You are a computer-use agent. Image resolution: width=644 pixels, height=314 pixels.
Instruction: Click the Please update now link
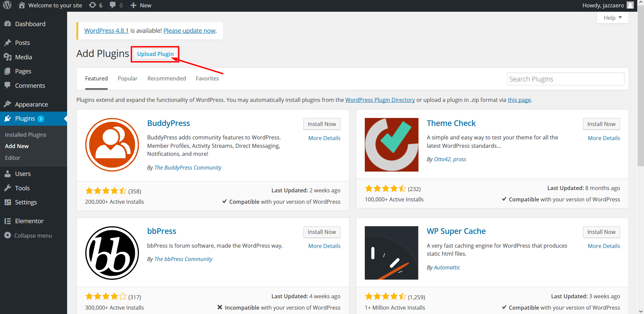point(189,31)
